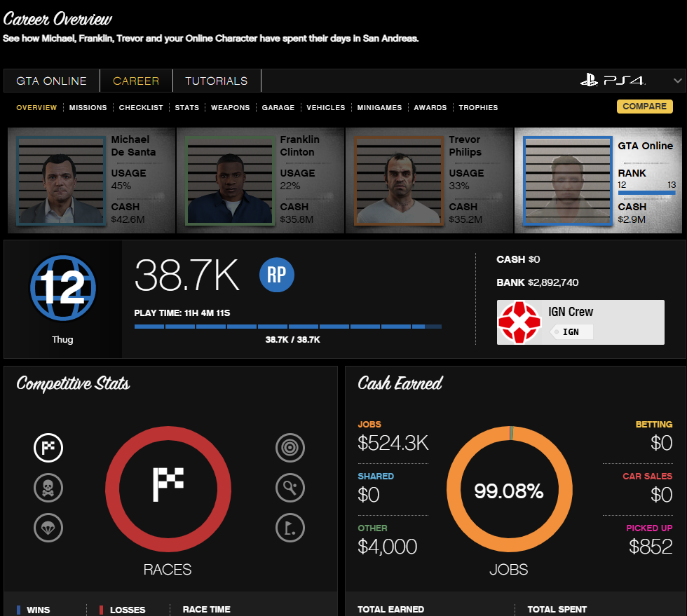
Task: Open the TROPHIES sub-tab
Action: tap(478, 107)
